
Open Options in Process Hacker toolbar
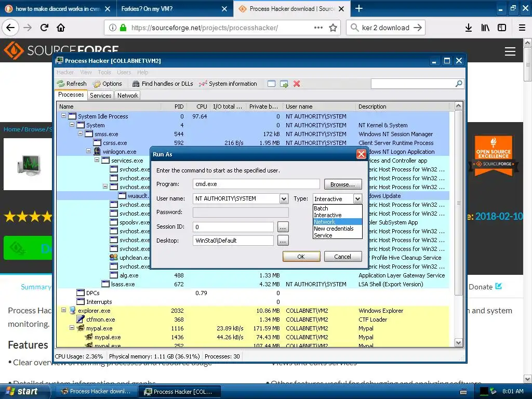pyautogui.click(x=107, y=84)
